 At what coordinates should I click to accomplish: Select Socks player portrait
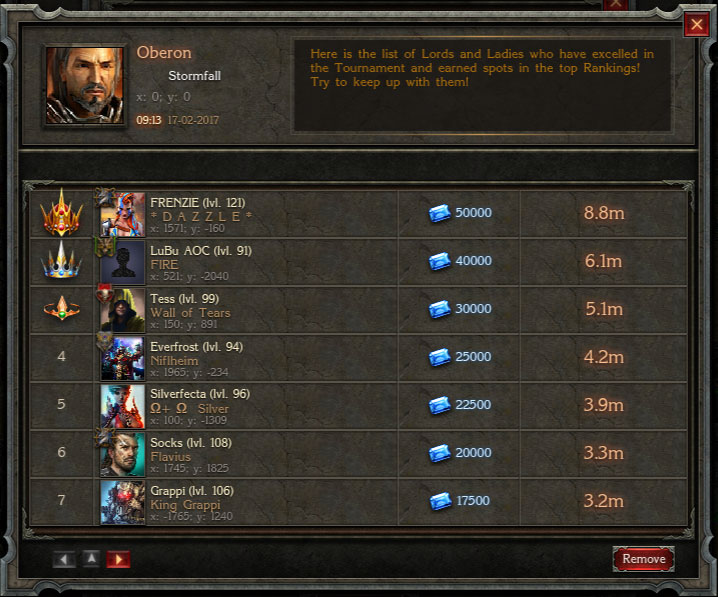pos(122,455)
